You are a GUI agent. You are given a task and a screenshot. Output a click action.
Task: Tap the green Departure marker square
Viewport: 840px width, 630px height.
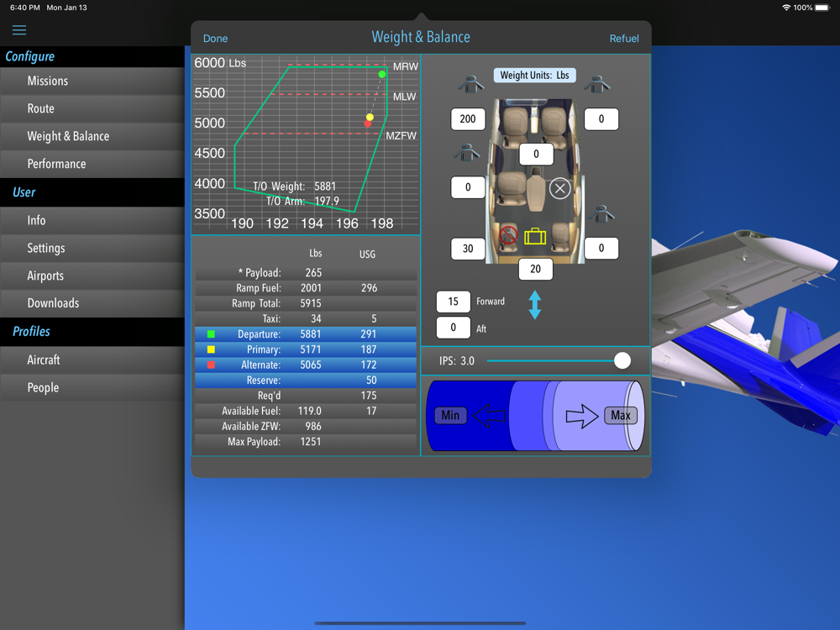click(x=211, y=334)
